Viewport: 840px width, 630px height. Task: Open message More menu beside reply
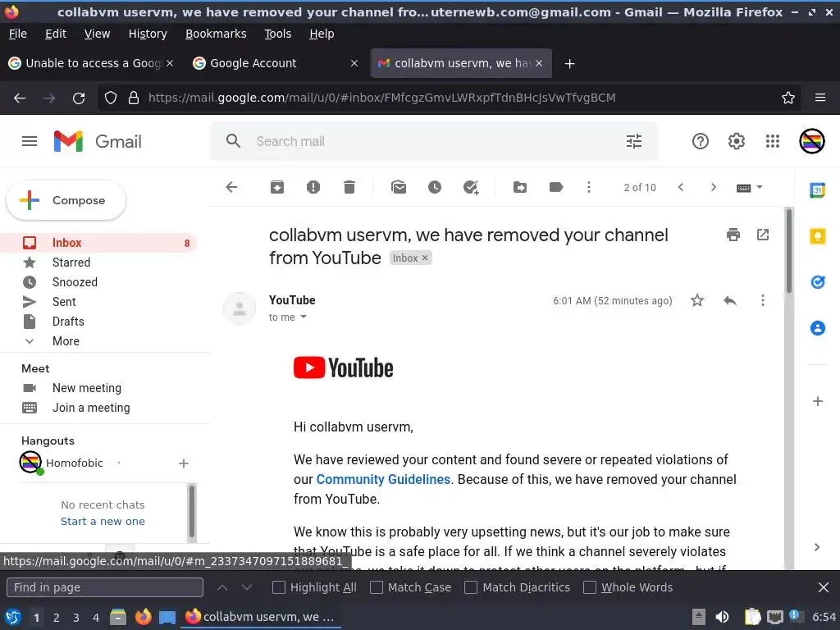(x=763, y=300)
